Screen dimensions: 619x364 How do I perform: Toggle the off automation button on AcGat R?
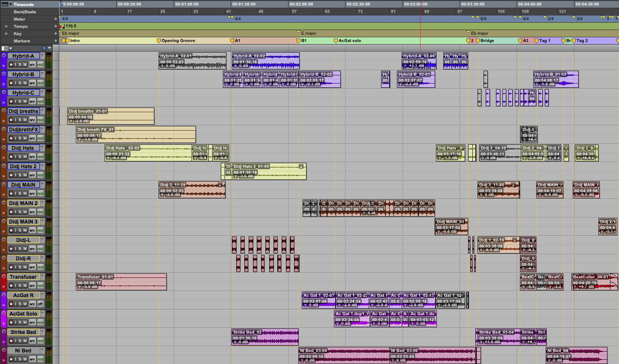click(40, 304)
